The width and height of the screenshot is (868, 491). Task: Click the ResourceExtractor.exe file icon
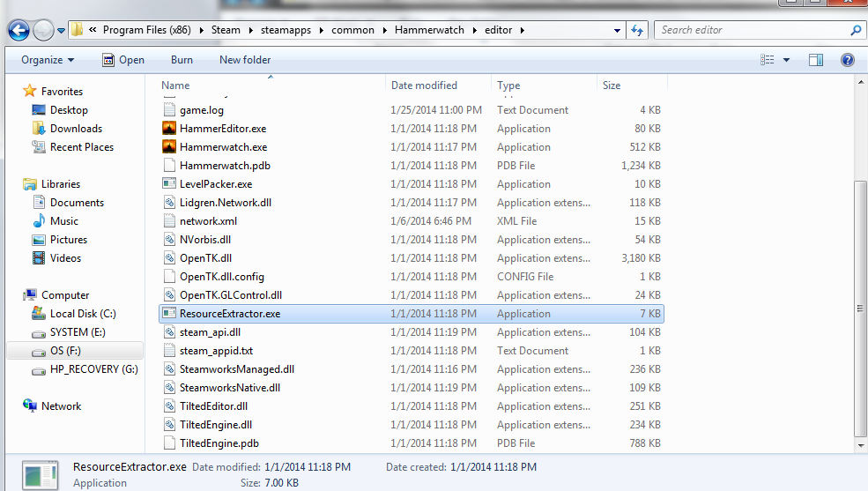(x=169, y=313)
